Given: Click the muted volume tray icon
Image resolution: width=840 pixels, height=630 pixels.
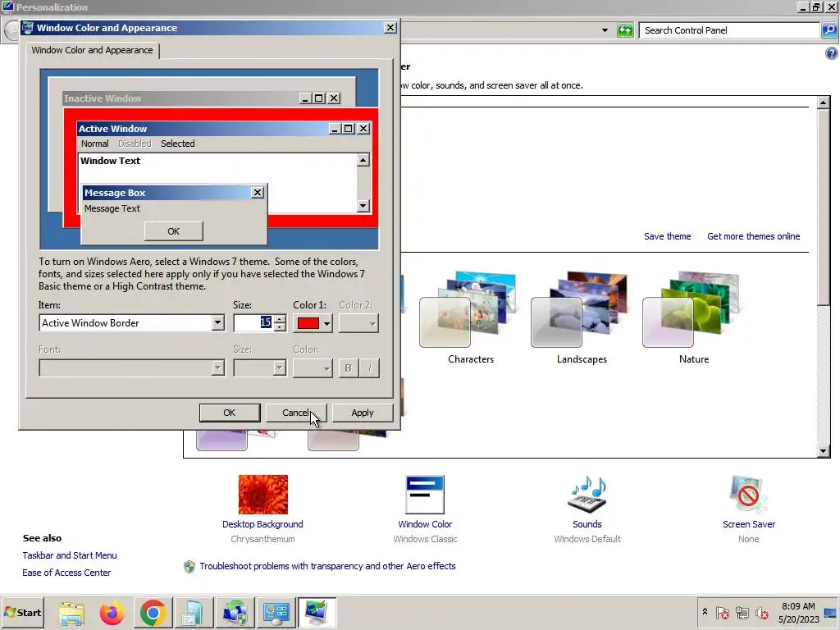Looking at the screenshot, I should [x=761, y=612].
